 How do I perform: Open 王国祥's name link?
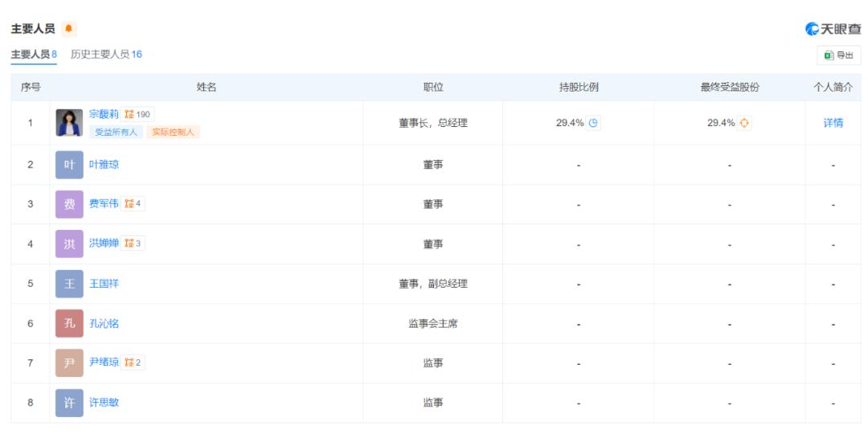pyautogui.click(x=104, y=283)
